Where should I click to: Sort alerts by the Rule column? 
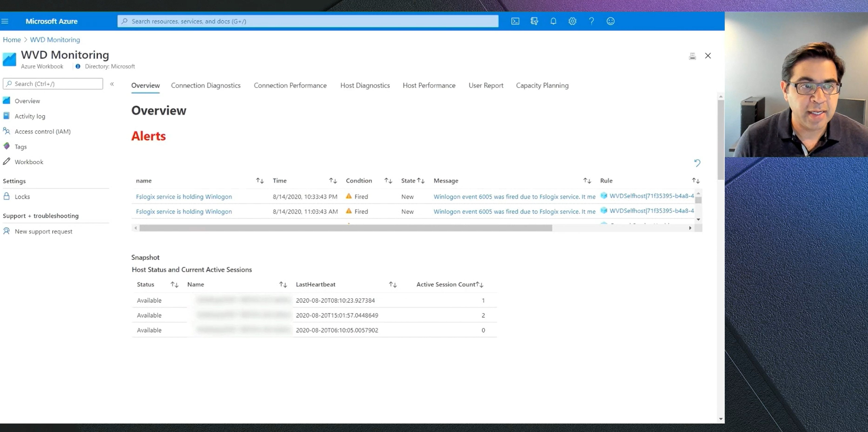click(695, 181)
